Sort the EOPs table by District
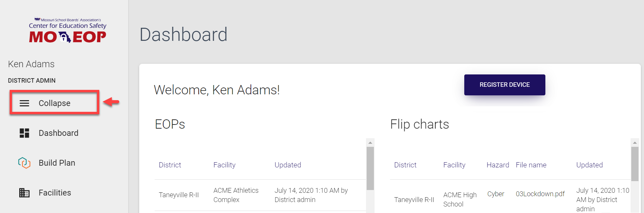The width and height of the screenshot is (644, 213). pos(170,165)
